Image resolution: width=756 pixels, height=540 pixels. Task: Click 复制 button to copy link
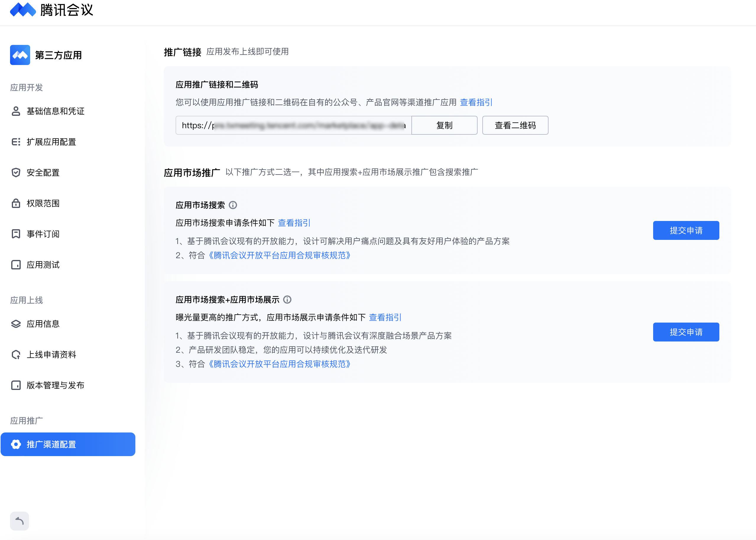(444, 125)
